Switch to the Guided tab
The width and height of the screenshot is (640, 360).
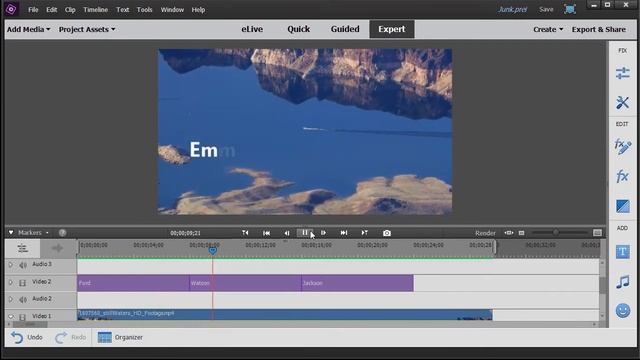345,29
